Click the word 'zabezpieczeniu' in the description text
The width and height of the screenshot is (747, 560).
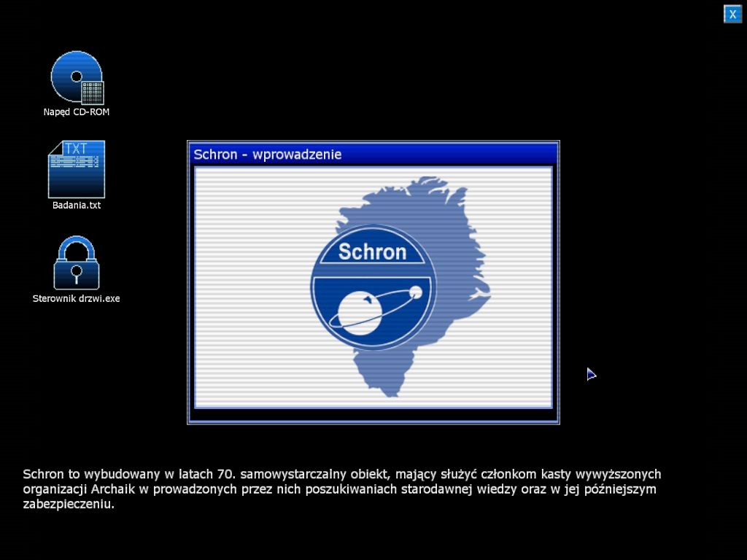(x=69, y=504)
